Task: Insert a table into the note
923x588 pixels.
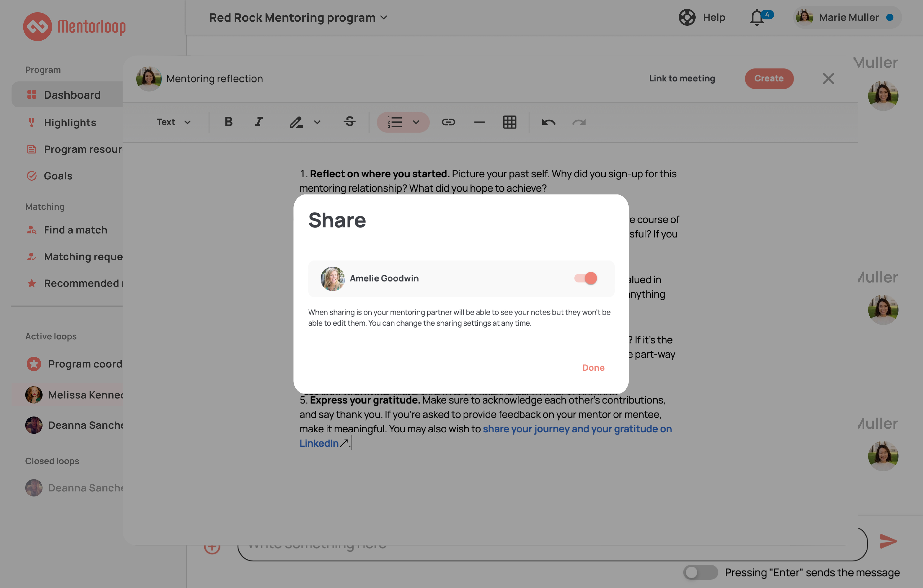Action: pyautogui.click(x=509, y=122)
